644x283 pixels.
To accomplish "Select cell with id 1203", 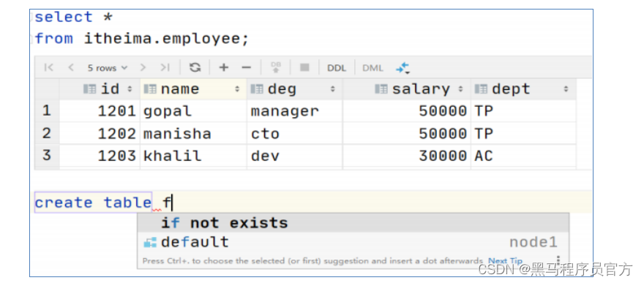I will pos(100,156).
